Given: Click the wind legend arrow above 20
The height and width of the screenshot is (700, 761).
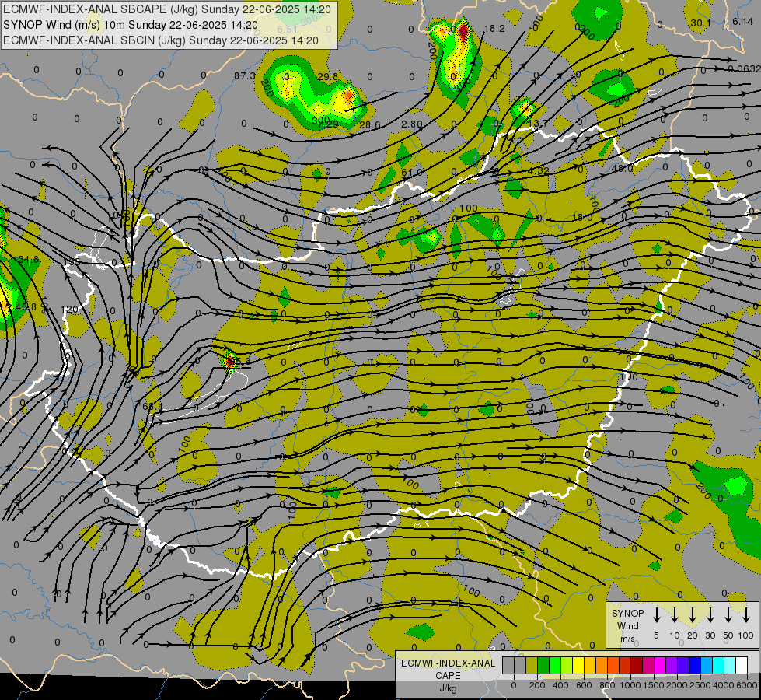Looking at the screenshot, I should 693,614.
